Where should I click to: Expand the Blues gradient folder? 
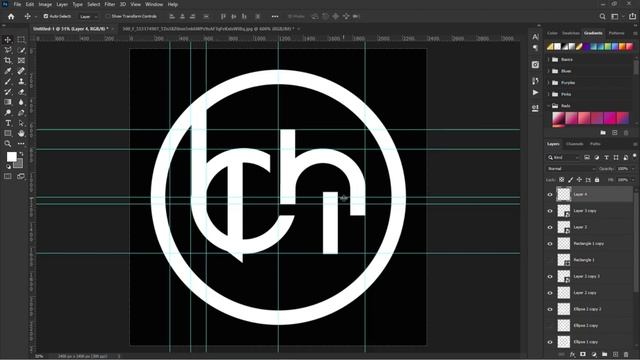click(x=549, y=71)
